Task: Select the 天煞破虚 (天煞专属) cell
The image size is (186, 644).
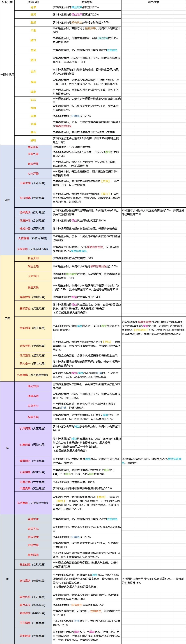Action: 33,636
